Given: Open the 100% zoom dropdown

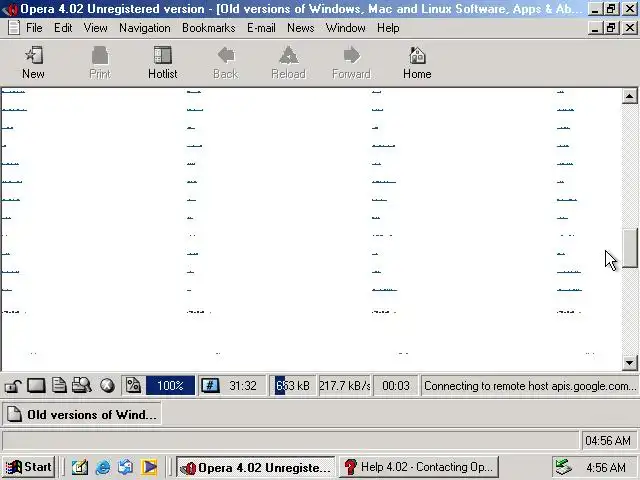Looking at the screenshot, I should click(170, 386).
